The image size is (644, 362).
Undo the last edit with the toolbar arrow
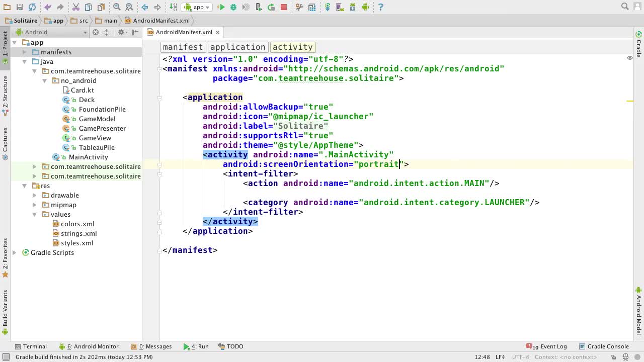click(48, 7)
